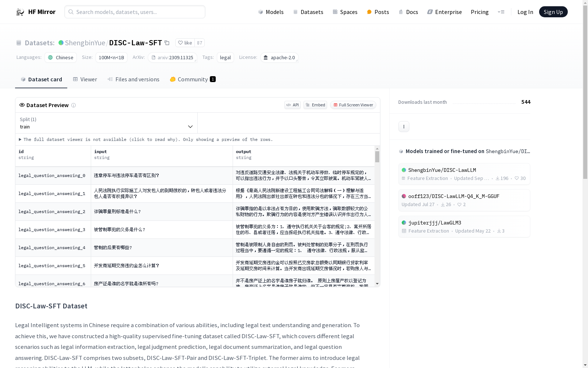Select the legal tag
The width and height of the screenshot is (588, 368).
coord(225,57)
